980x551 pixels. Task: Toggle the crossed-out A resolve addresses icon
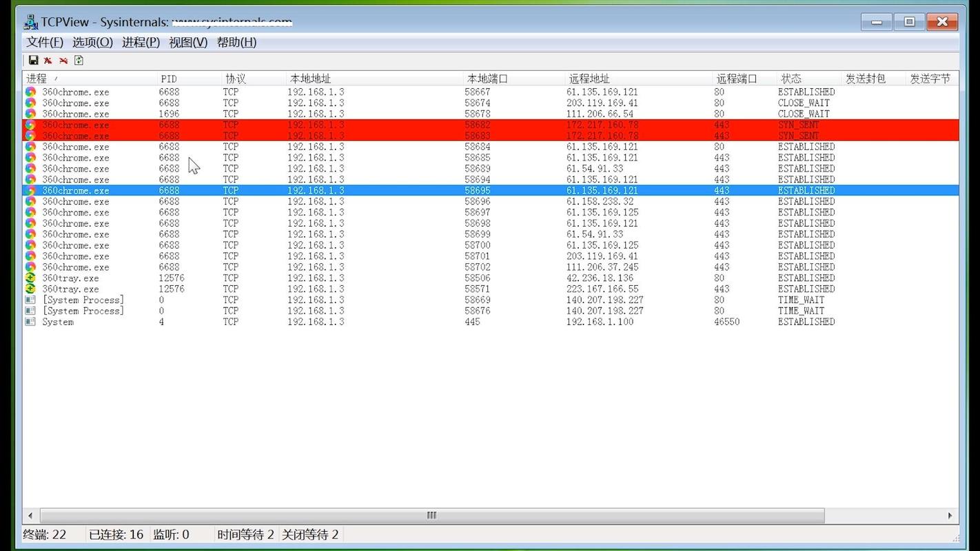click(48, 61)
